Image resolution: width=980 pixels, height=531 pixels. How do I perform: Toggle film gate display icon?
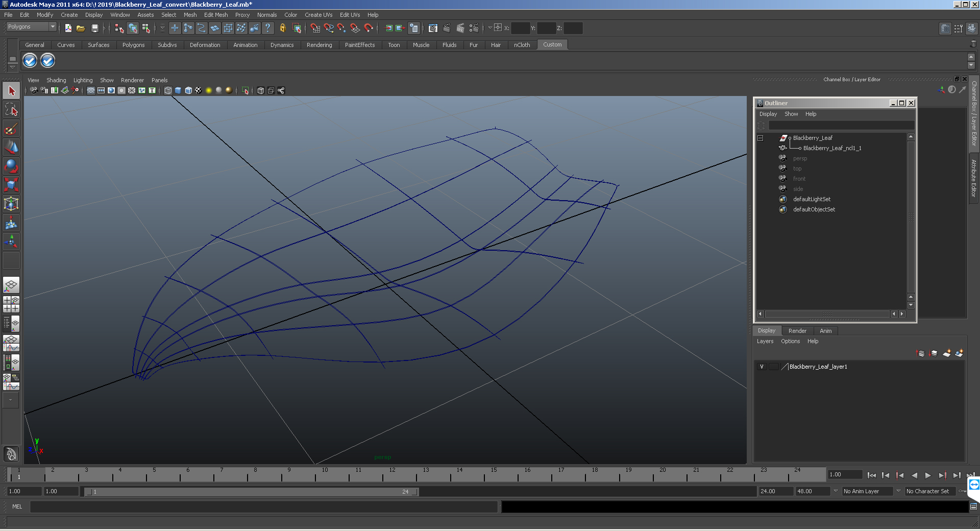click(101, 90)
